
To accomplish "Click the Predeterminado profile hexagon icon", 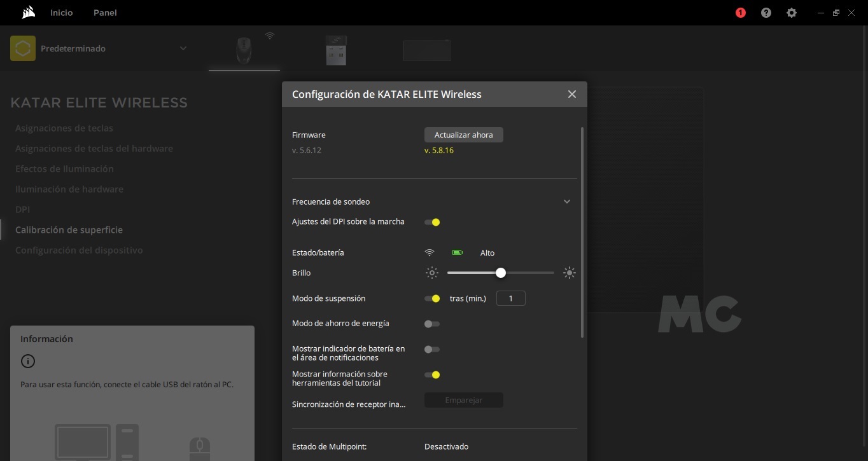I will pos(23,49).
